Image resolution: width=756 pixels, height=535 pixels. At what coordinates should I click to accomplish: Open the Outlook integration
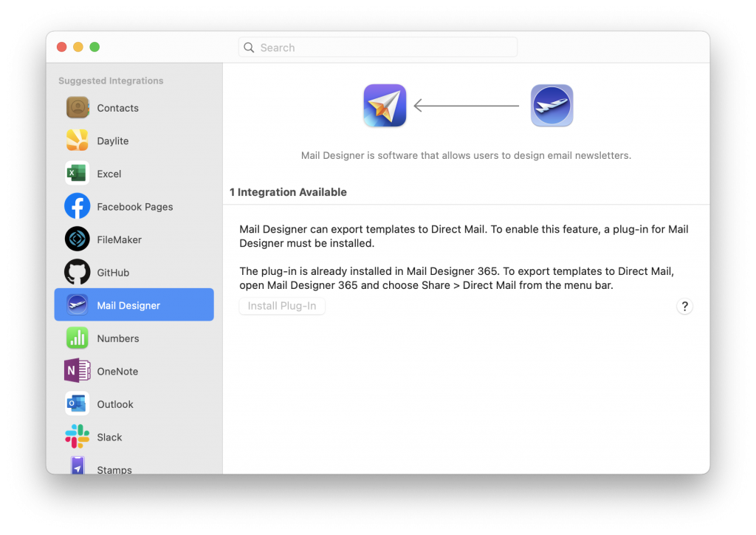pyautogui.click(x=134, y=403)
